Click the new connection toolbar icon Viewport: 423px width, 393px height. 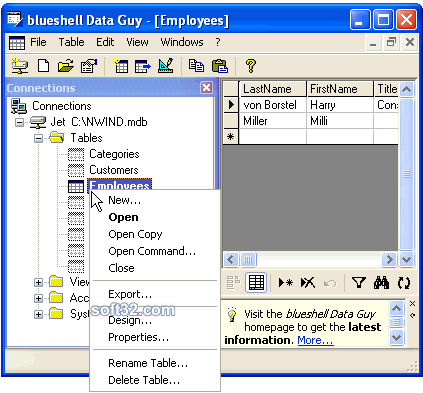tap(20, 66)
